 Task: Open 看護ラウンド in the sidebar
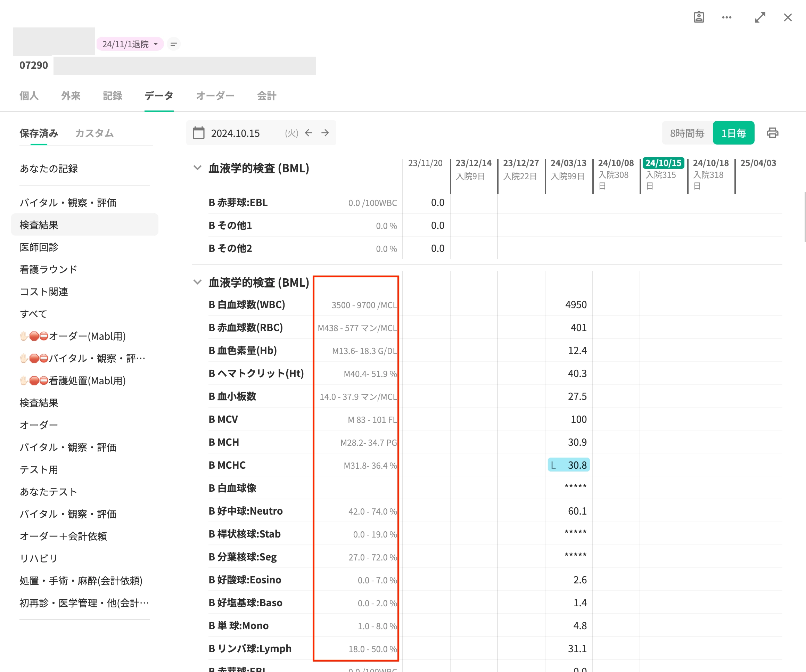(x=48, y=269)
